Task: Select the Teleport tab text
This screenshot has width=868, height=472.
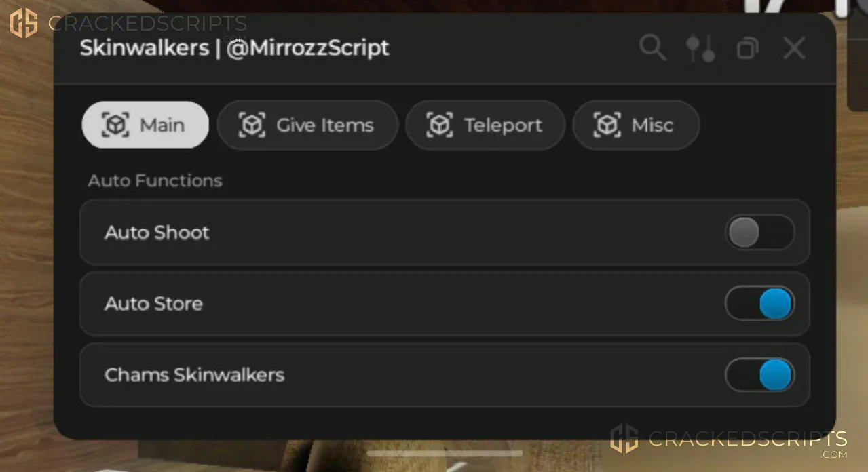Action: point(503,125)
